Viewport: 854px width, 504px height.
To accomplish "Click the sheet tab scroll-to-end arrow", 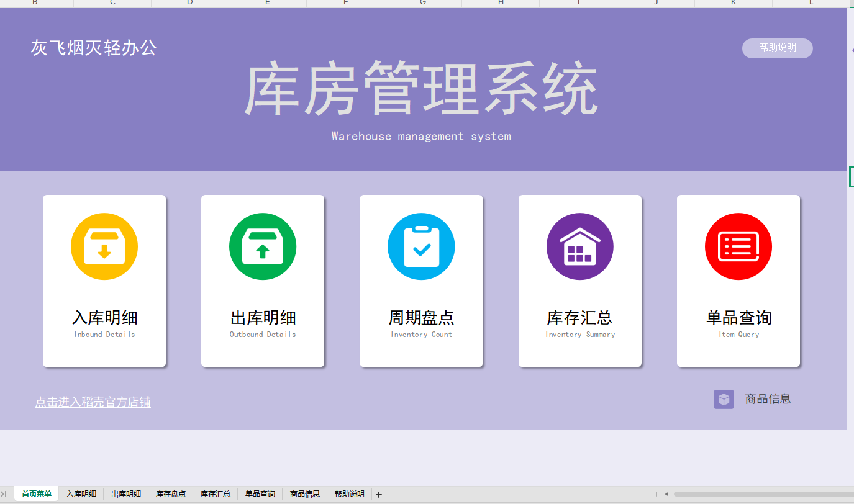I will point(4,494).
